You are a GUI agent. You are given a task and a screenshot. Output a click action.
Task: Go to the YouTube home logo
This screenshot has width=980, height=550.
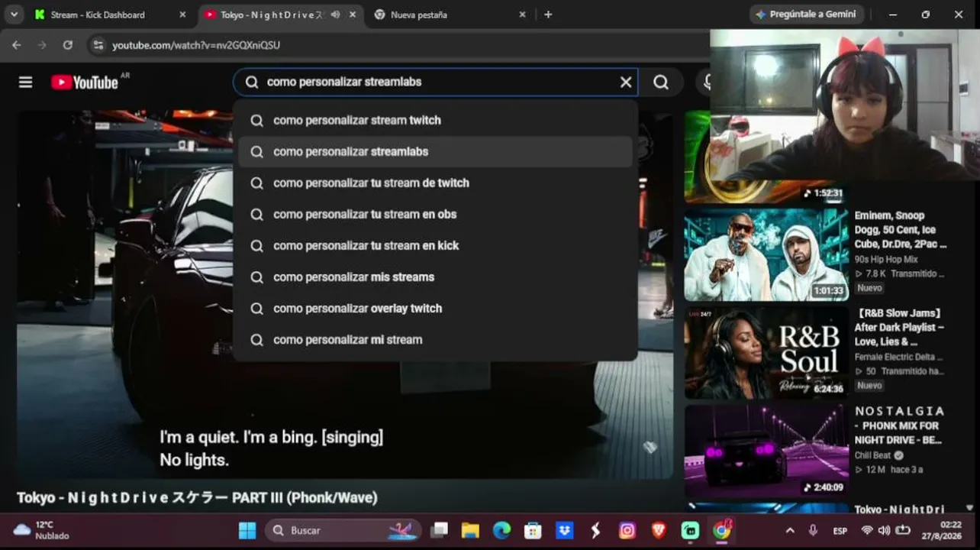coord(85,82)
